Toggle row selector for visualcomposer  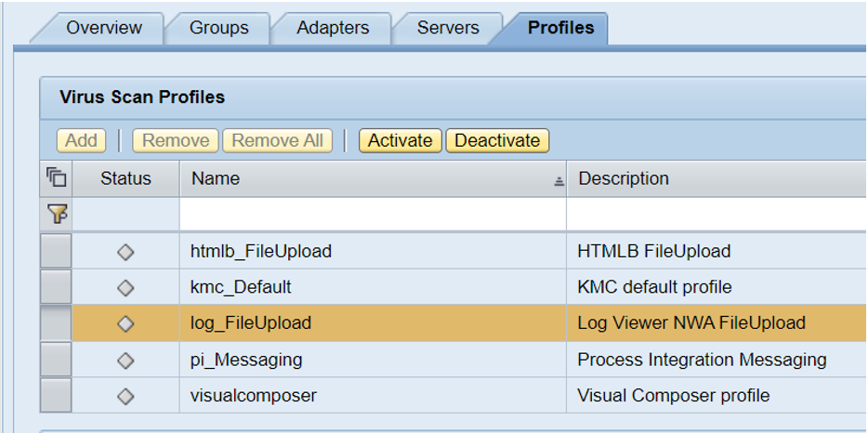pyautogui.click(x=56, y=395)
